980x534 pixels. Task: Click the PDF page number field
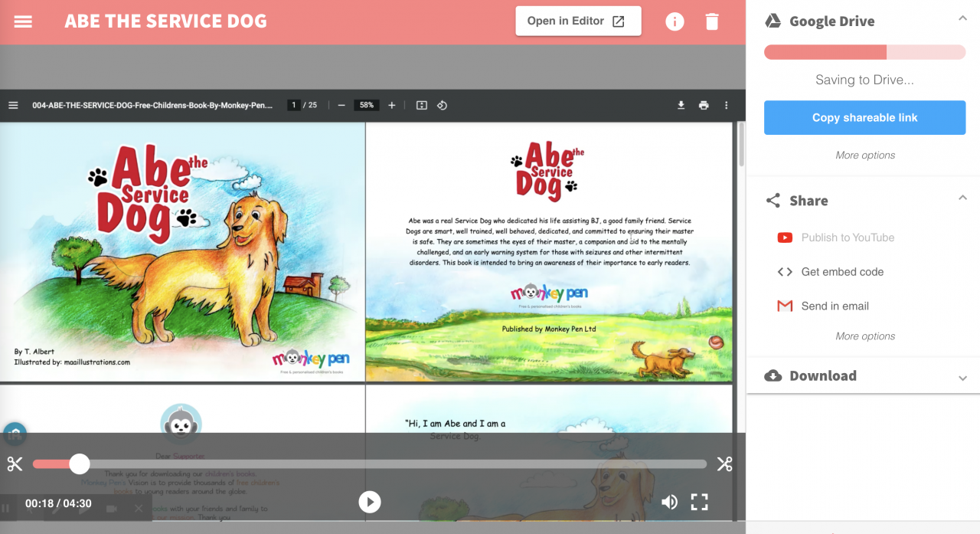(x=293, y=105)
